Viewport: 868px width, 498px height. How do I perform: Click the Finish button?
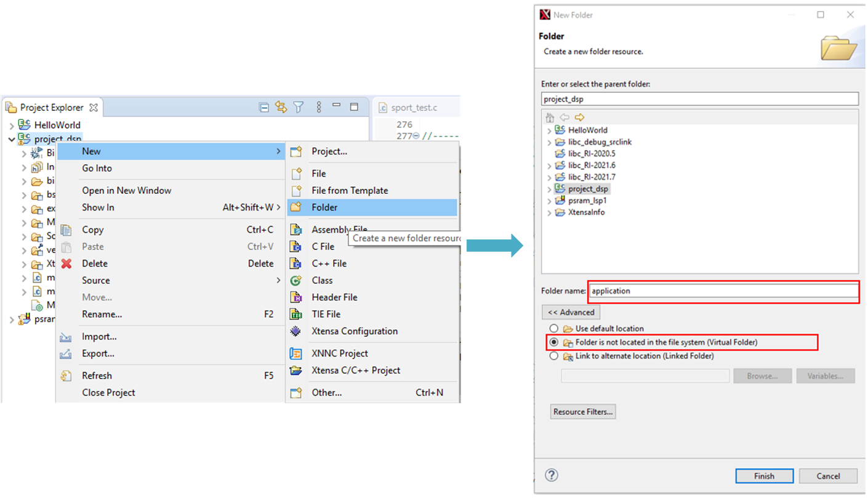(764, 476)
